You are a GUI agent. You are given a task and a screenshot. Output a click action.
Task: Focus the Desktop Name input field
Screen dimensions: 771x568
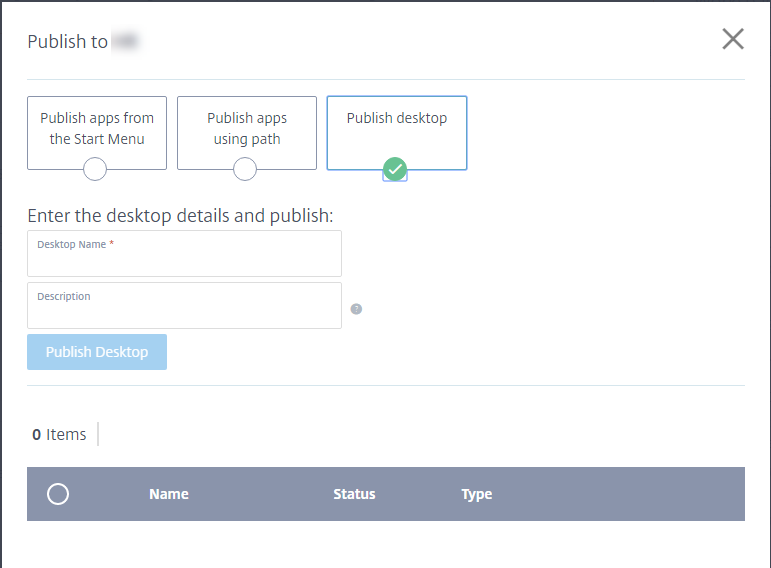(x=184, y=254)
